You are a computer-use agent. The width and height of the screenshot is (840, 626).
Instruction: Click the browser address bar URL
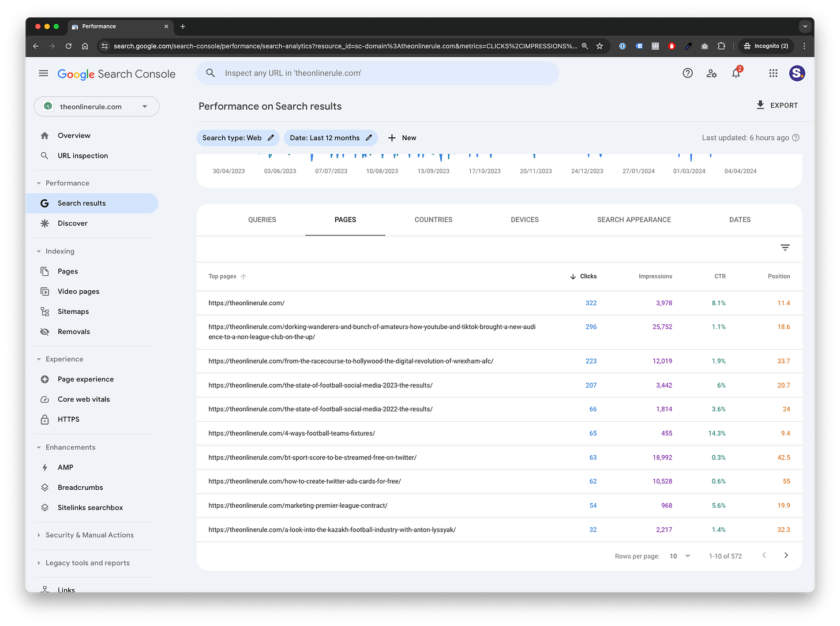345,46
